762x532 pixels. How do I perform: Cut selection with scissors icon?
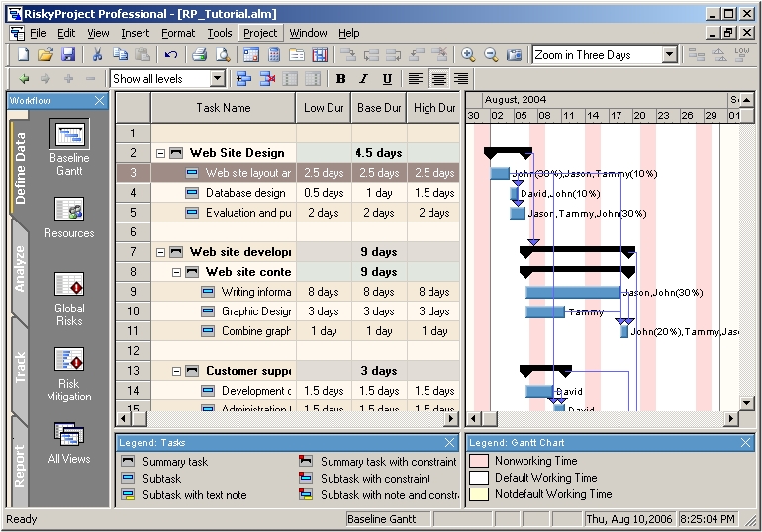click(x=97, y=54)
